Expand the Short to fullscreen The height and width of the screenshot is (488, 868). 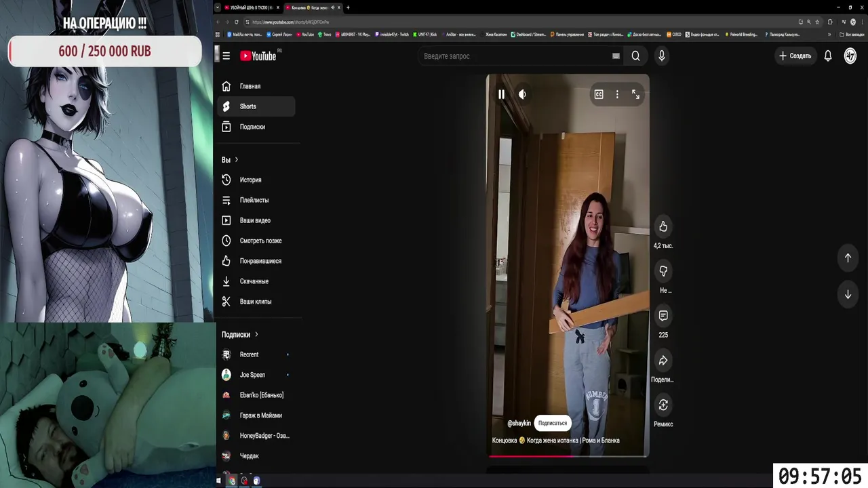pyautogui.click(x=635, y=95)
